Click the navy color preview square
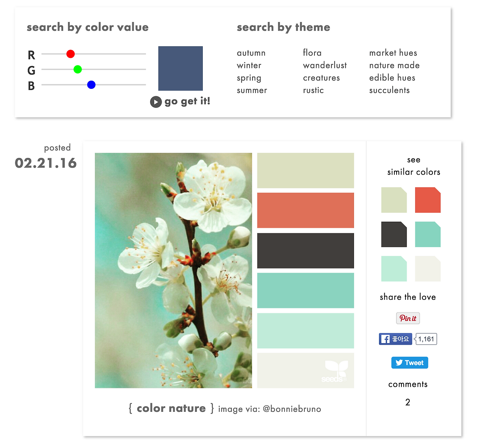This screenshot has width=478, height=448. point(180,68)
